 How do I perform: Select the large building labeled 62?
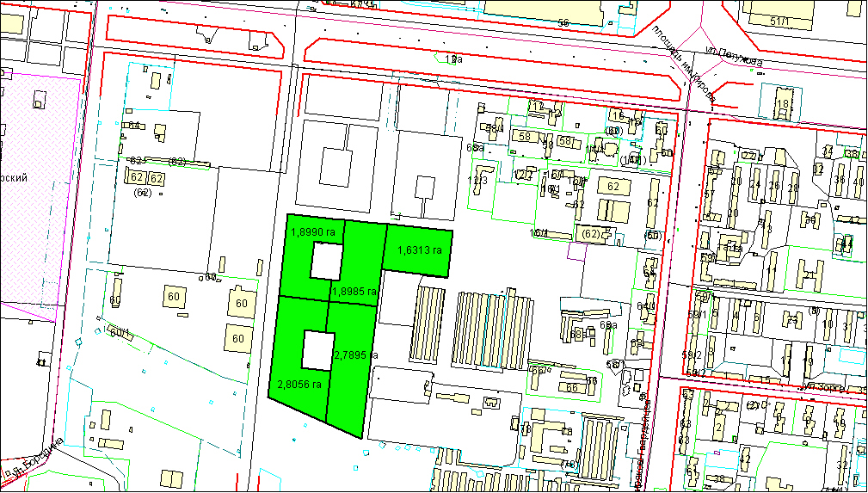tap(613, 186)
